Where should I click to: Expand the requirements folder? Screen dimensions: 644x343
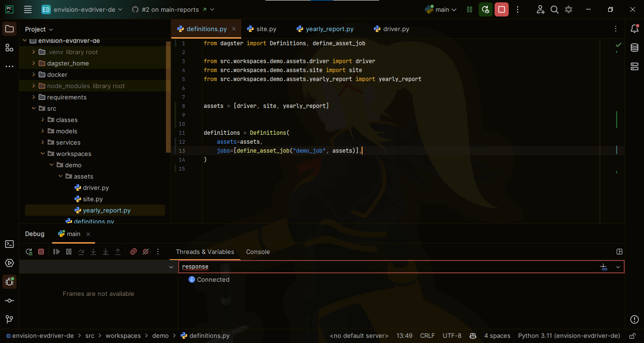[x=33, y=97]
